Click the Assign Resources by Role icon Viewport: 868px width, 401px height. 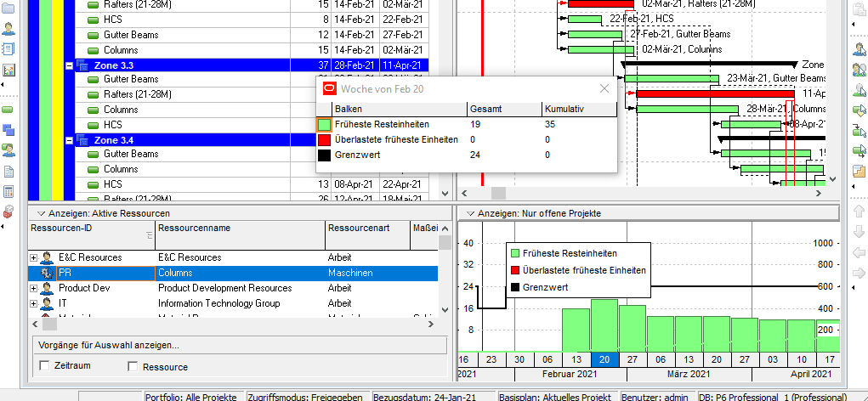pos(859,70)
